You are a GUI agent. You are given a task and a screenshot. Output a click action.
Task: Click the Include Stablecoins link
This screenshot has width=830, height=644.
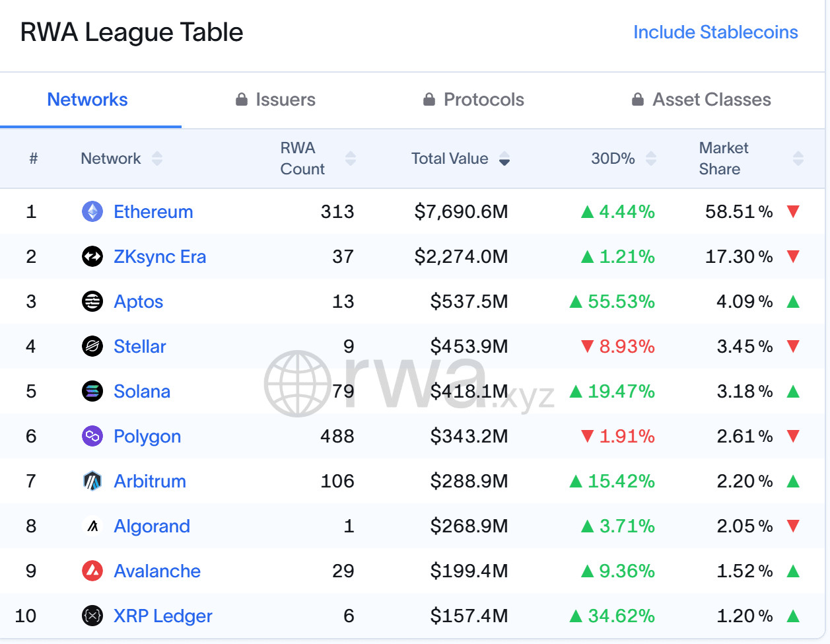[x=716, y=32]
